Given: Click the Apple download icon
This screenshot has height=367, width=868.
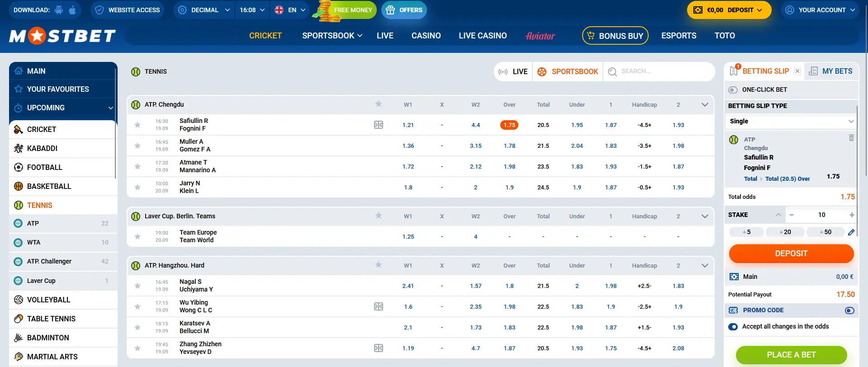Looking at the screenshot, I should [72, 10].
